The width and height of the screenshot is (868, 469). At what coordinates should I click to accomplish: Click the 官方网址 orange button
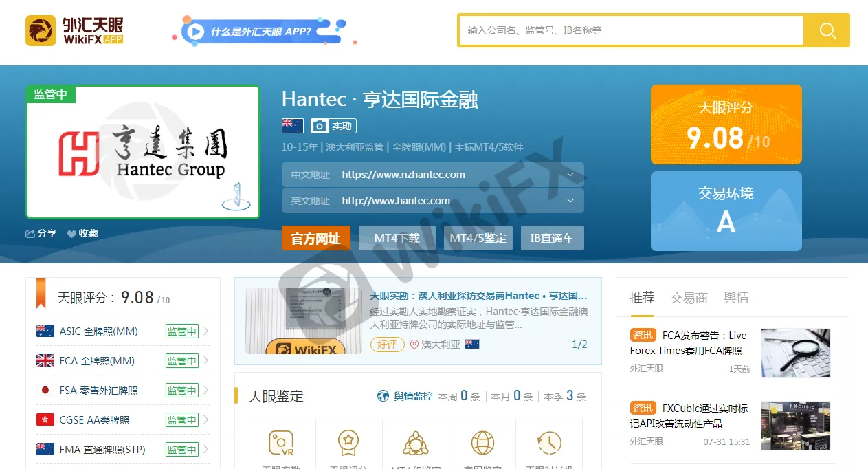pos(316,238)
